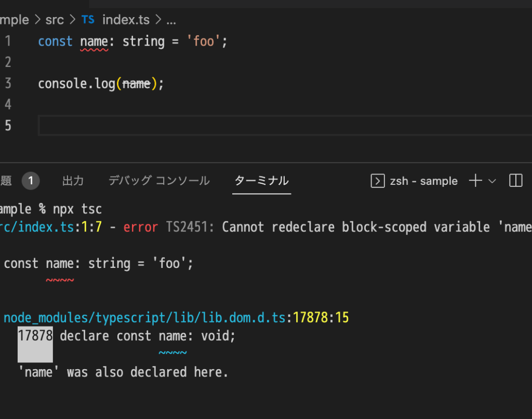532x419 pixels.
Task: Switch to the 出力 tab
Action: (x=73, y=181)
